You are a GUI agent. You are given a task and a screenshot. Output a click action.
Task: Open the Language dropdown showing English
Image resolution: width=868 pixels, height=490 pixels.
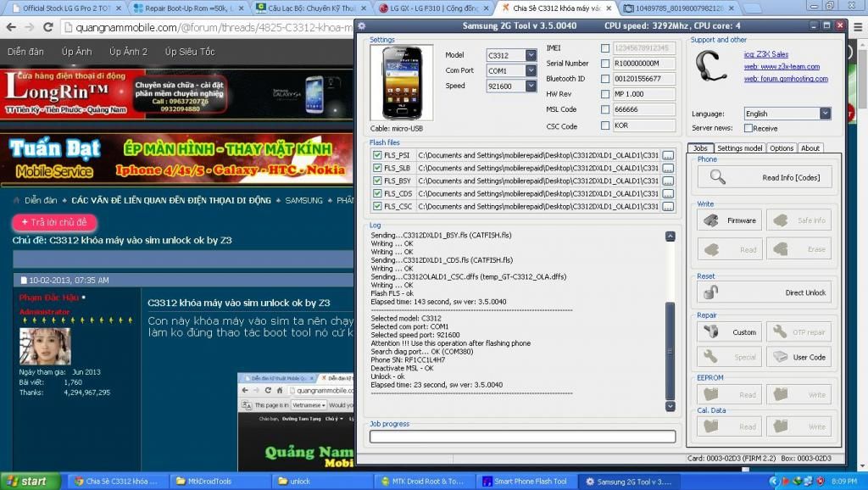[826, 114]
